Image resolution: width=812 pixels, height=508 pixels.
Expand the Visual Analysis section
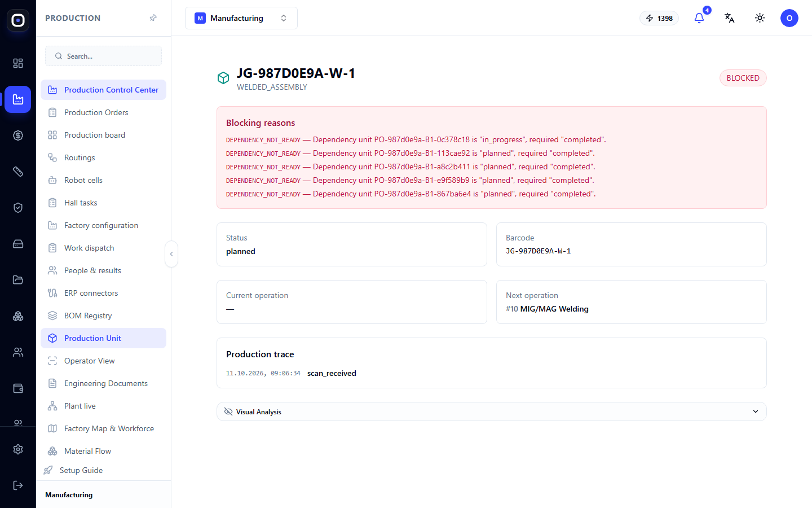[492, 411]
